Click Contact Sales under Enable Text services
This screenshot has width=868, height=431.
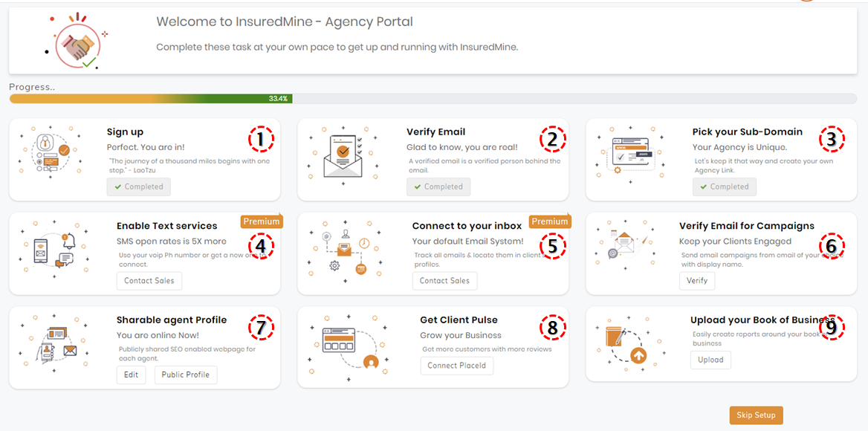click(x=149, y=280)
